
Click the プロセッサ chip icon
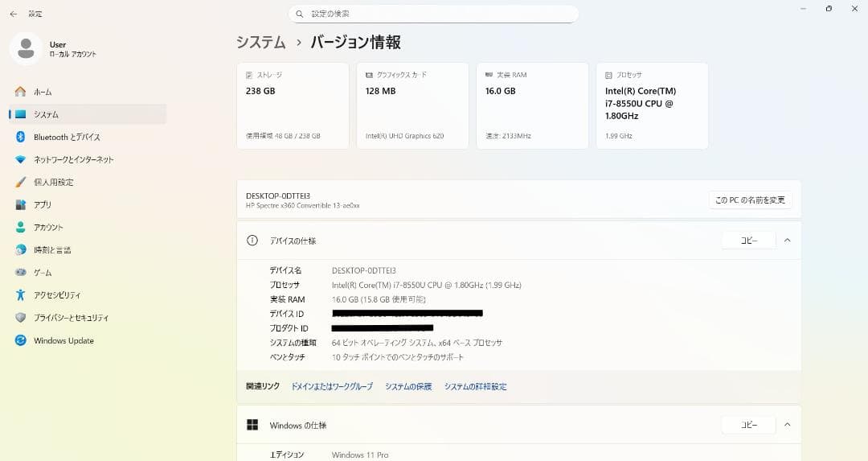(609, 75)
